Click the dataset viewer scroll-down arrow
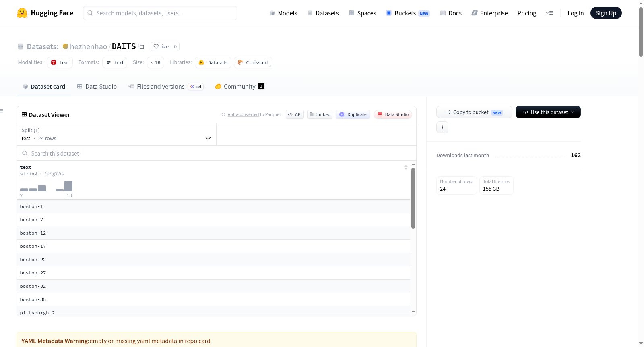Screen dimensions: 644x347 click(413, 312)
